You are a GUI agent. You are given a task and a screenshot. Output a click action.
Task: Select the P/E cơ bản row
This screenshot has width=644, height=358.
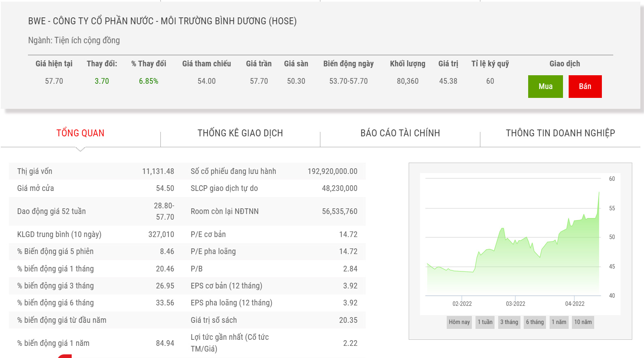[x=274, y=234]
